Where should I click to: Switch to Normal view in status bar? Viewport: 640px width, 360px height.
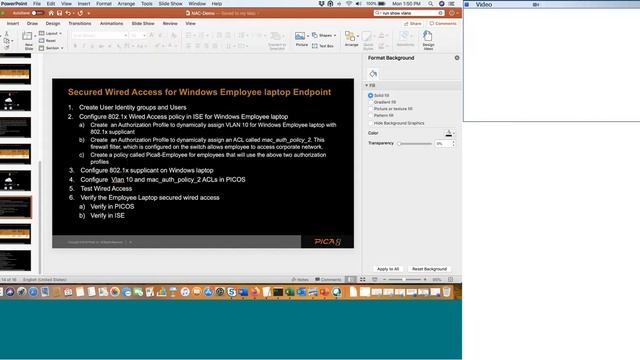(350, 280)
